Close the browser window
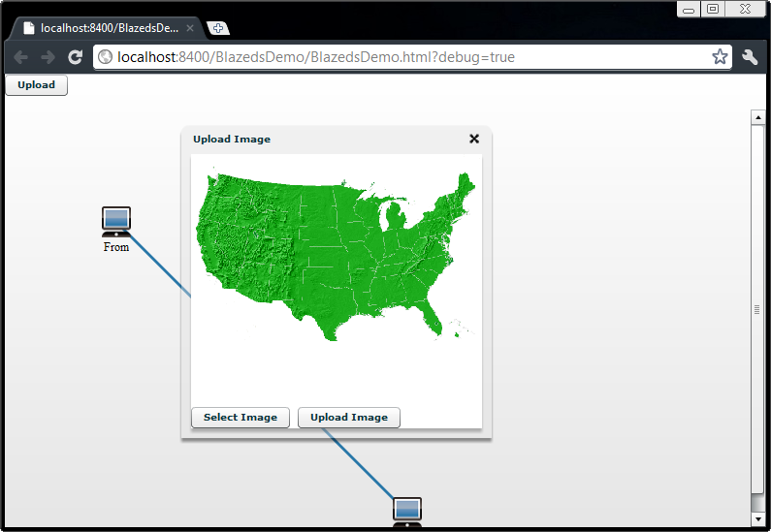 [746, 10]
